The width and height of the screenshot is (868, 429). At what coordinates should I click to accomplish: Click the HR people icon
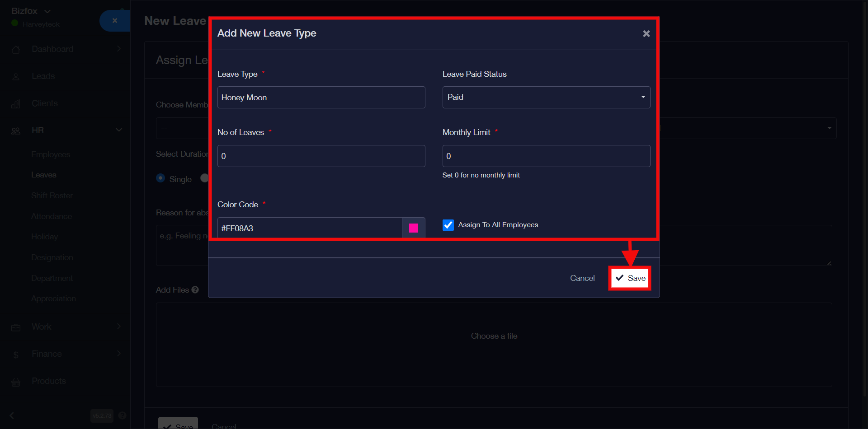[x=16, y=131]
